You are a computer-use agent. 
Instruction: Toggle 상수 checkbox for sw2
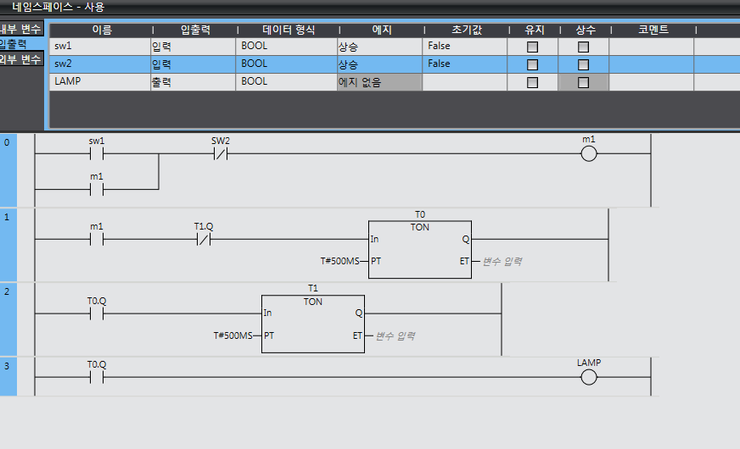583,65
